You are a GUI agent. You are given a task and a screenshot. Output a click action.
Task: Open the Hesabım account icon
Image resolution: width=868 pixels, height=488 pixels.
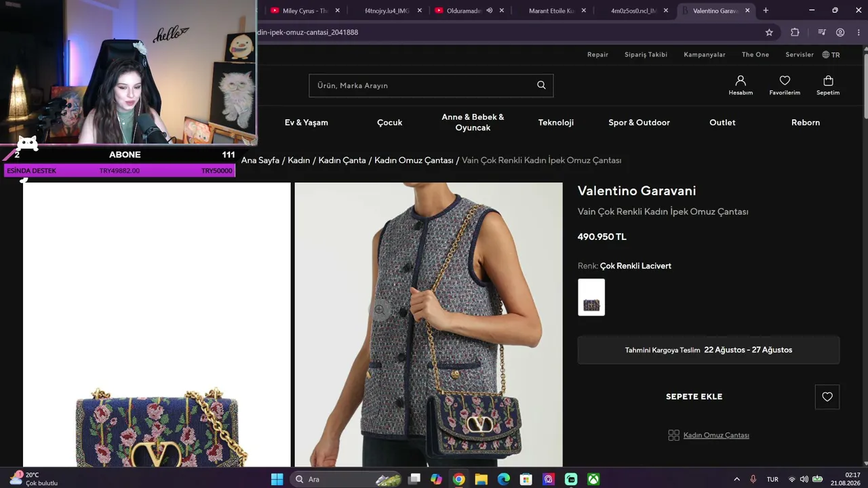(x=741, y=81)
